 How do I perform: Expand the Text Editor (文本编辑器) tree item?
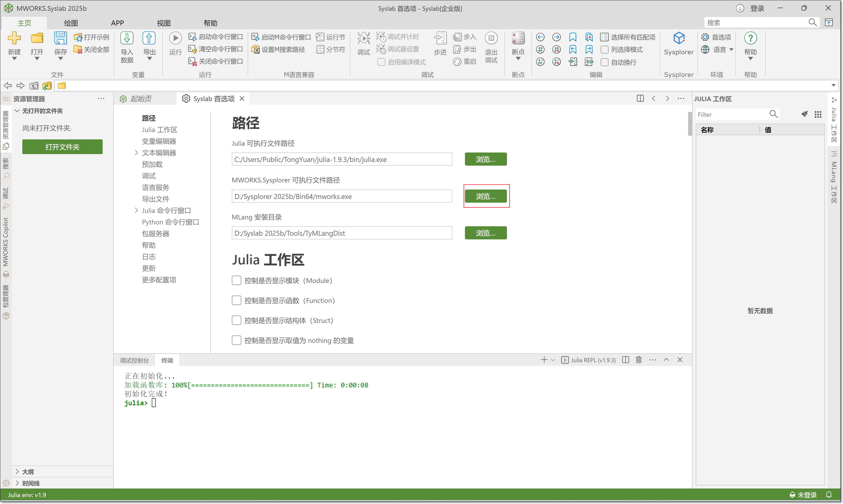point(137,153)
